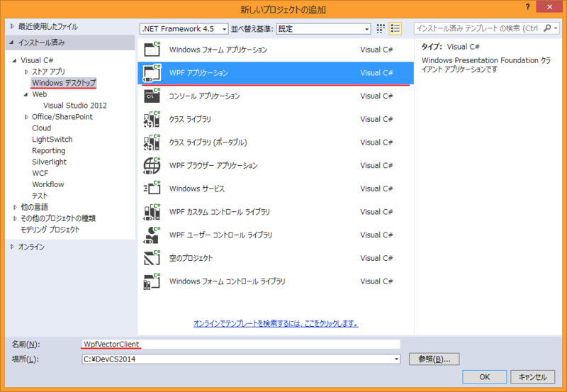Click the WPF ユーザー コントロール ライブラリ icon

coord(152,235)
